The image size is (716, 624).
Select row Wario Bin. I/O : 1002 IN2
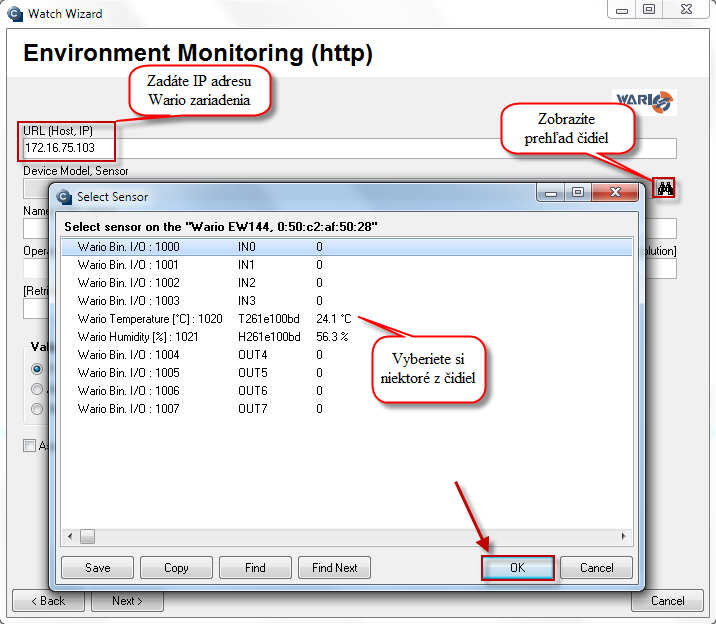click(347, 283)
